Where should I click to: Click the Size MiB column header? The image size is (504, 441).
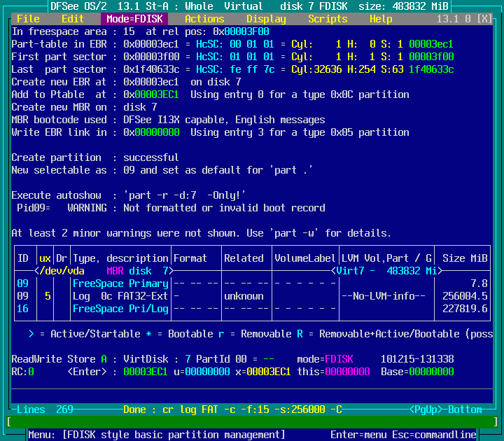click(465, 258)
